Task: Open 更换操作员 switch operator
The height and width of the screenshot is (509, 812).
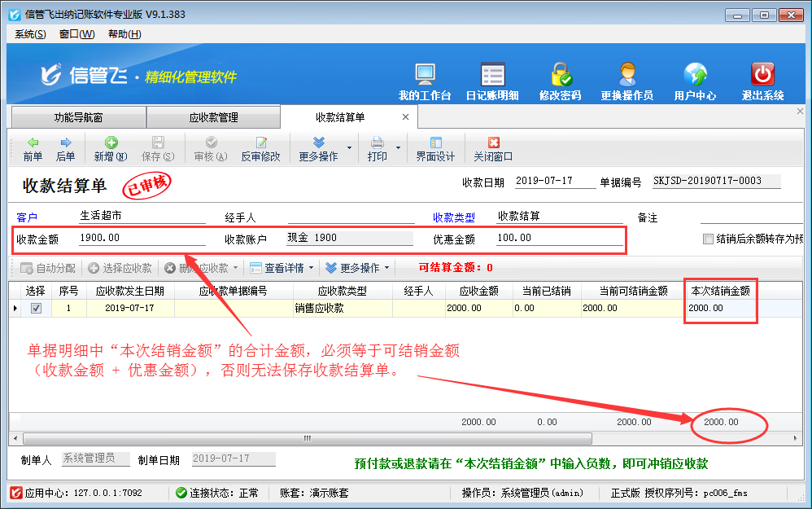Action: [626, 81]
